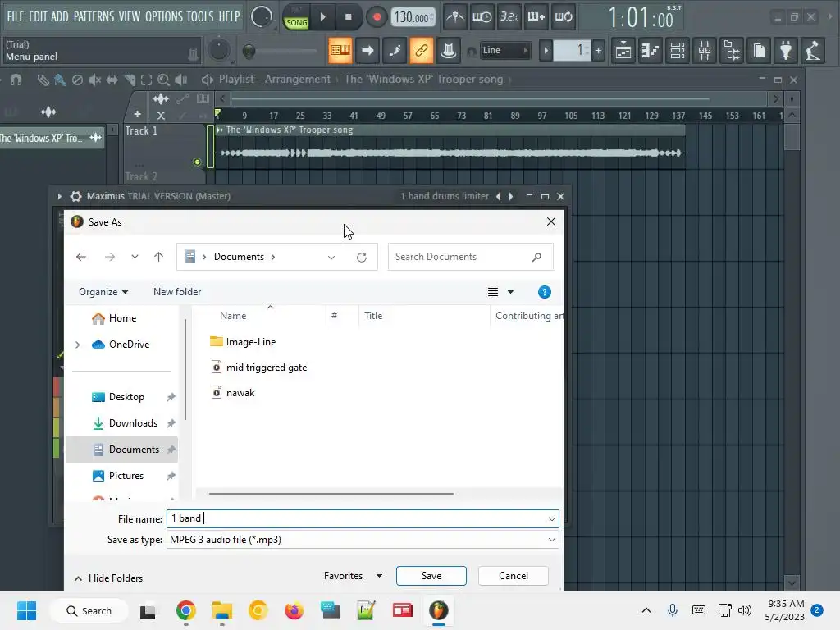This screenshot has width=840, height=630.
Task: Select the 'nawak' file
Action: 240,393
